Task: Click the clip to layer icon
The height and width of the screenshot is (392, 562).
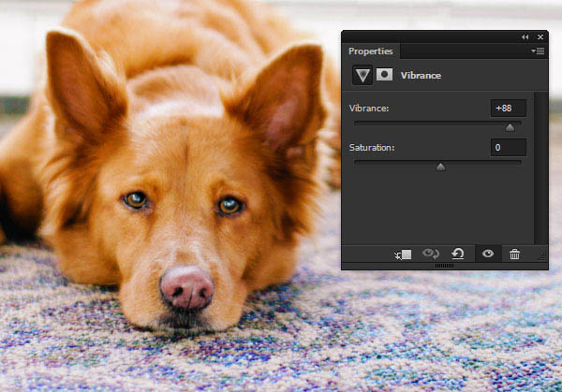Action: pyautogui.click(x=403, y=254)
